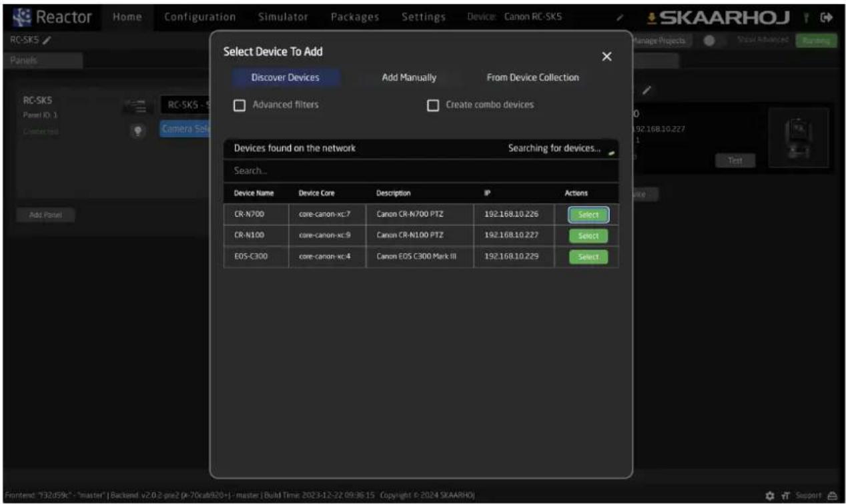The width and height of the screenshot is (846, 504).
Task: Click the Canon EOS C300 Mark III description
Action: (416, 257)
